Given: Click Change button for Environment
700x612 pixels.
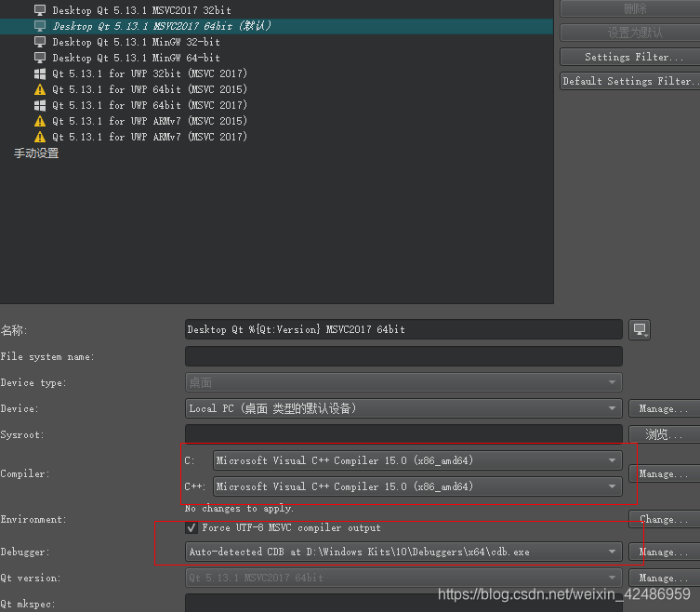Looking at the screenshot, I should click(x=665, y=520).
